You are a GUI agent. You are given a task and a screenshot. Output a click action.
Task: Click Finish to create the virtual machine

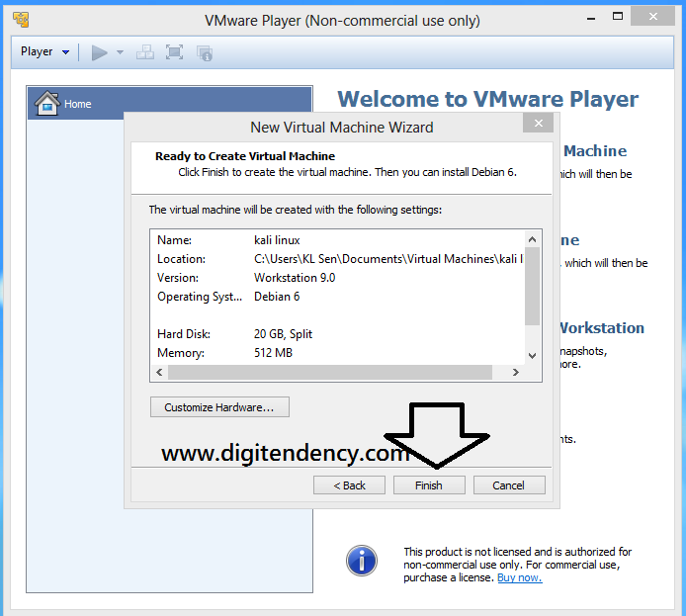point(429,485)
